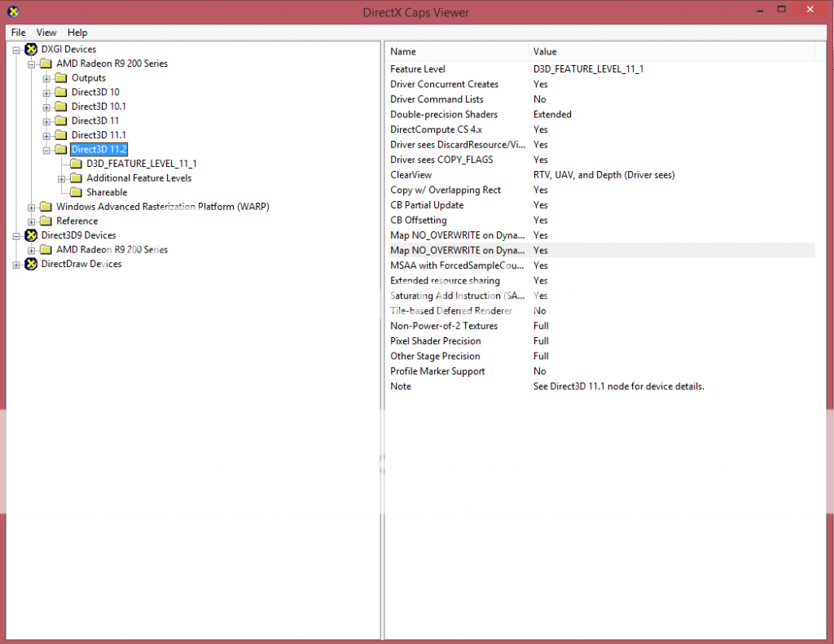Open the Help menu
Screen dimensions: 834x644
pyautogui.click(x=77, y=33)
